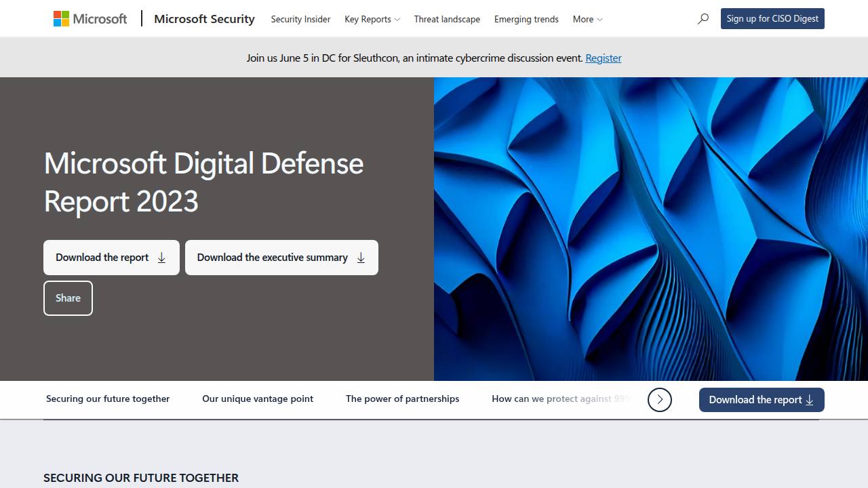Image resolution: width=868 pixels, height=488 pixels.
Task: Expand the Key Reports dropdown
Action: pyautogui.click(x=372, y=19)
